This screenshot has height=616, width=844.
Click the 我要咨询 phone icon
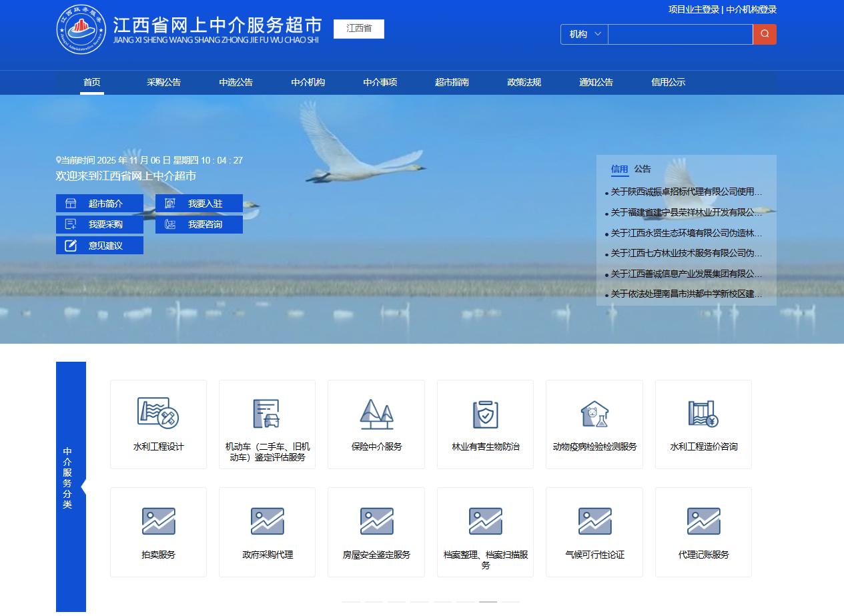click(170, 224)
